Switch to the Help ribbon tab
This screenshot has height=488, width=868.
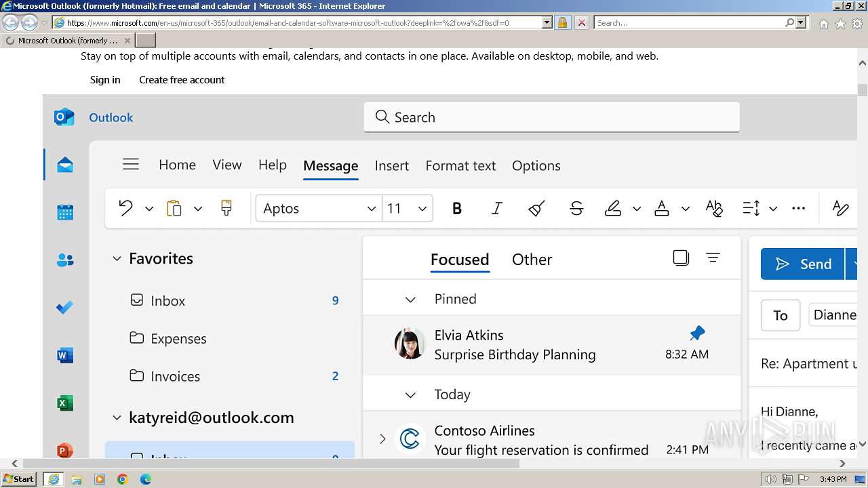tap(273, 165)
